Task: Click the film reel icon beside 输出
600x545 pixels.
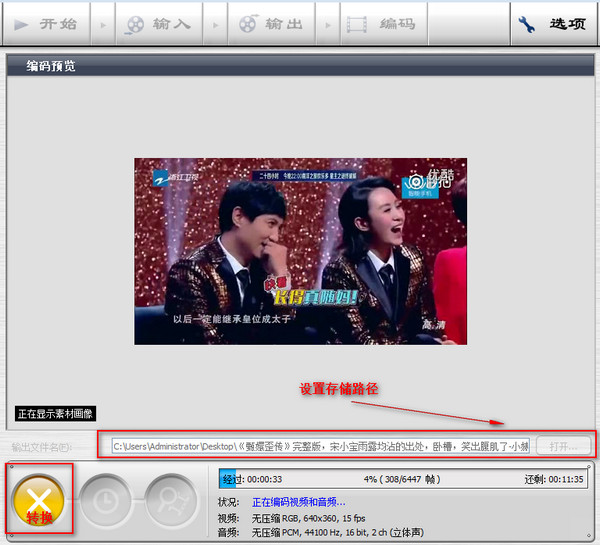Action: coord(249,24)
